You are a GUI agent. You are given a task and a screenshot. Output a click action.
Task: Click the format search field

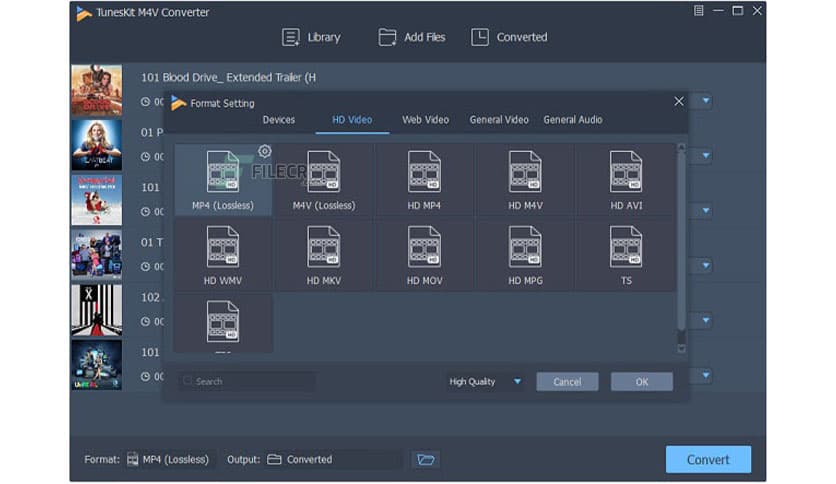pos(247,382)
